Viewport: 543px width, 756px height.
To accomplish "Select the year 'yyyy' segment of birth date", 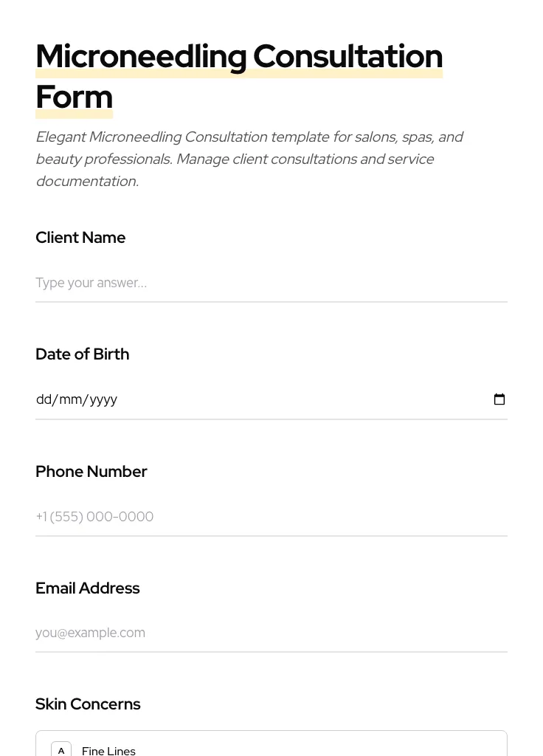I will [103, 399].
